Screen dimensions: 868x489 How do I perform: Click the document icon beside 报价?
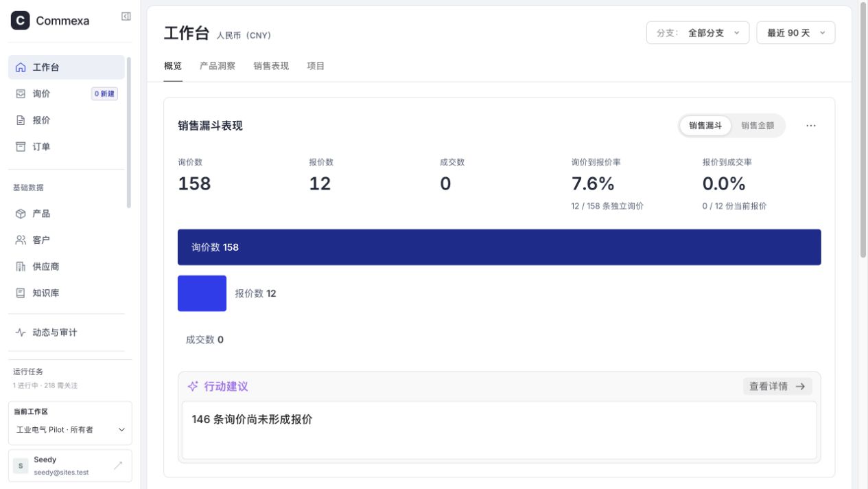(x=21, y=120)
